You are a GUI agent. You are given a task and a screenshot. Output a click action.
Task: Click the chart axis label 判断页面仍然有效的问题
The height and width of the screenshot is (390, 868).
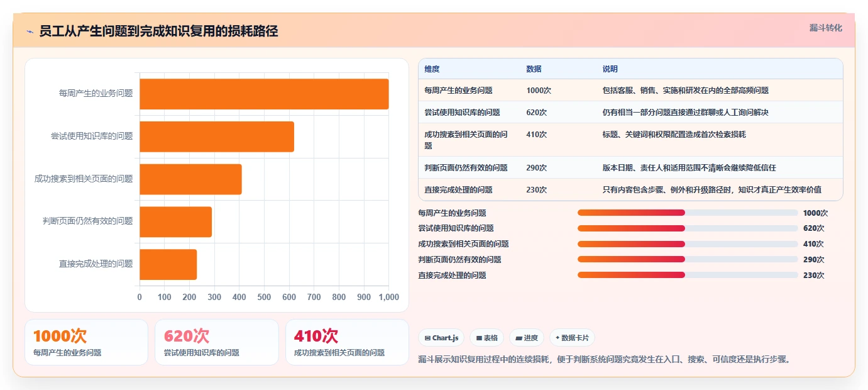pyautogui.click(x=87, y=221)
